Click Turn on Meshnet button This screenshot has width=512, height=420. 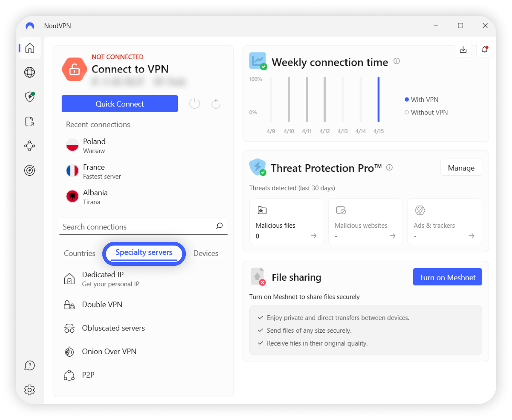[447, 277]
